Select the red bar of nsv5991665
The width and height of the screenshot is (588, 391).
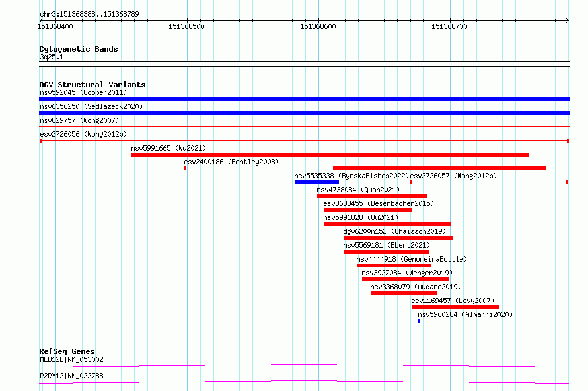330,155
